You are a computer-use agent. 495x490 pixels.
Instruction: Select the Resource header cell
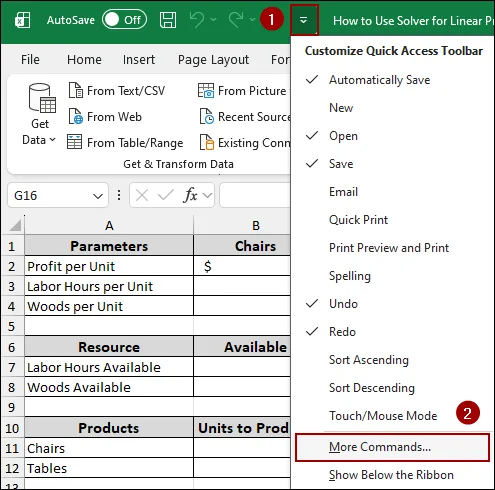click(x=109, y=347)
